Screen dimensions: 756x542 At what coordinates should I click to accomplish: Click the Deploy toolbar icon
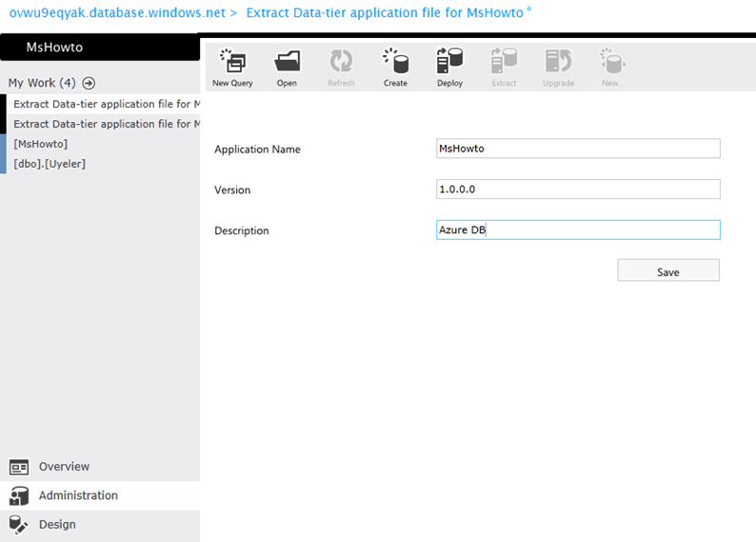[x=449, y=63]
